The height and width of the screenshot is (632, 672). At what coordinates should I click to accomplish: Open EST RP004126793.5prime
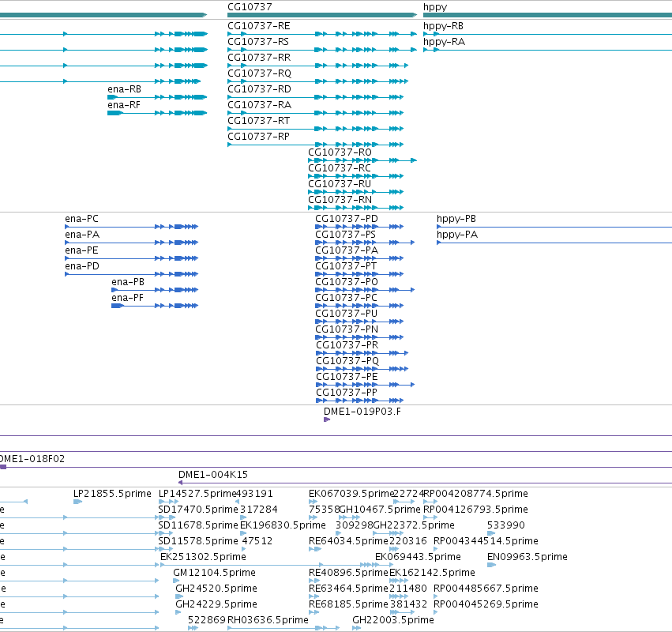pos(475,510)
